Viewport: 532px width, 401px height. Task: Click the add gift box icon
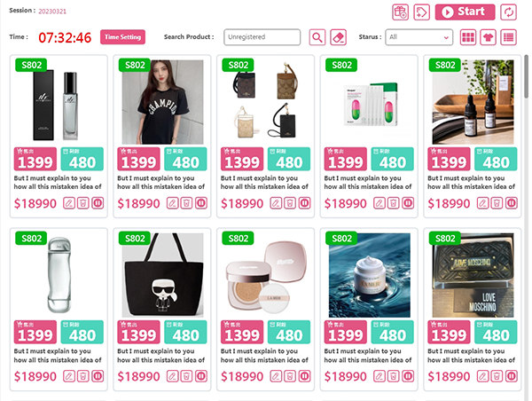coord(401,12)
